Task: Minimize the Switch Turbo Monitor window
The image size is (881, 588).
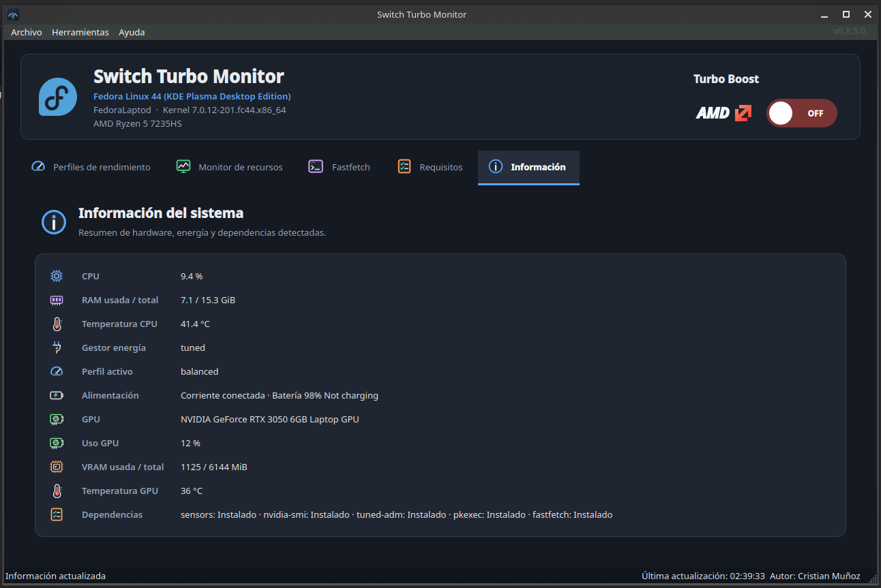Action: pyautogui.click(x=824, y=14)
